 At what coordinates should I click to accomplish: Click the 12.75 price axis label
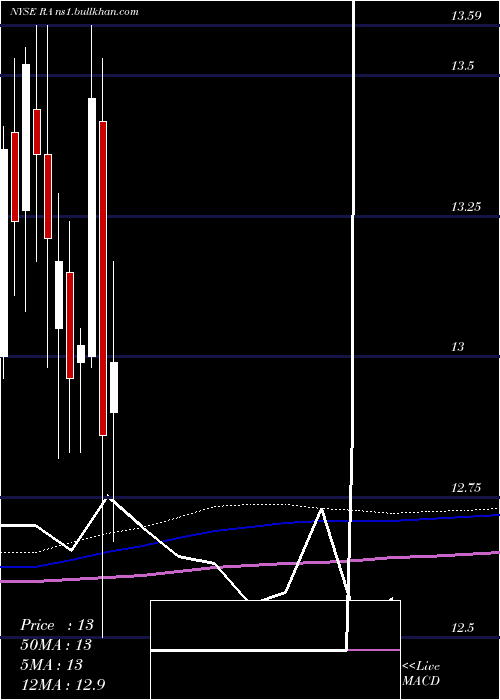click(466, 488)
